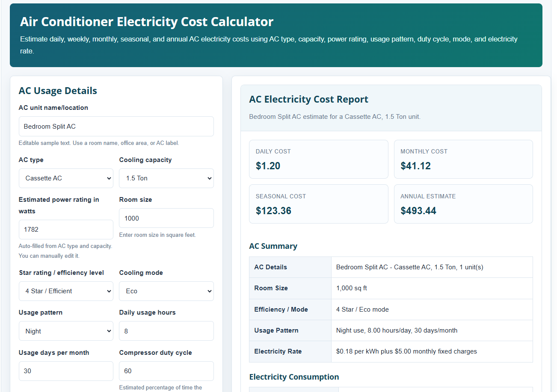Image resolution: width=557 pixels, height=392 pixels.
Task: Click the estimated power rating watts field
Action: (x=66, y=230)
